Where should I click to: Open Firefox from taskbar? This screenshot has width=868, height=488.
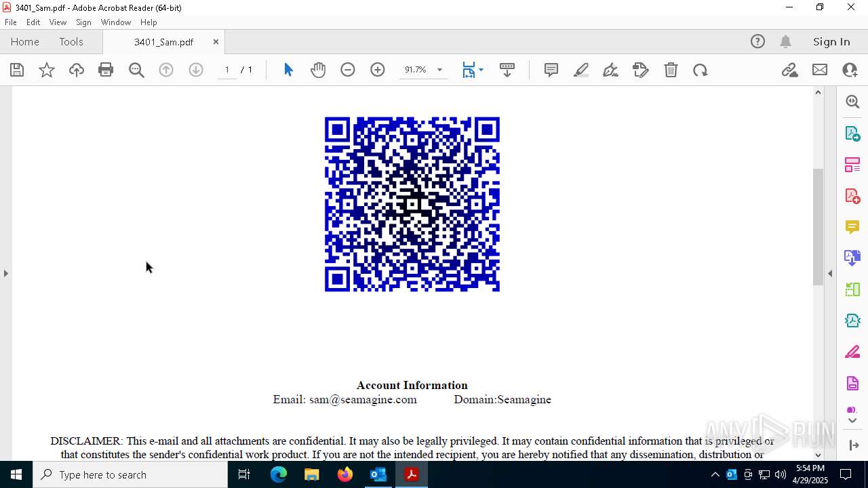345,474
